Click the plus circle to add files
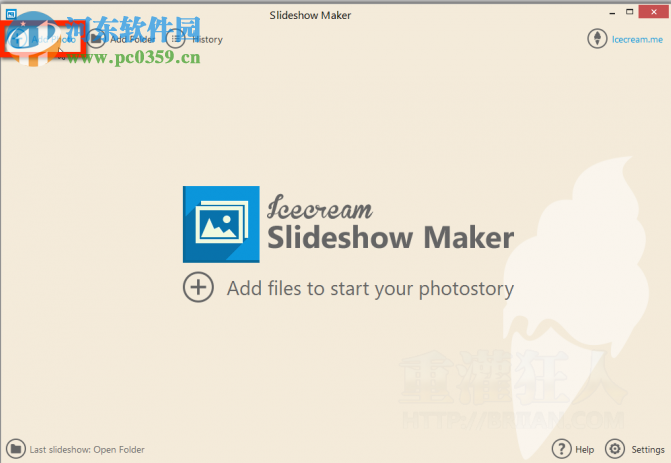Viewport: 671px width, 463px height. click(198, 287)
